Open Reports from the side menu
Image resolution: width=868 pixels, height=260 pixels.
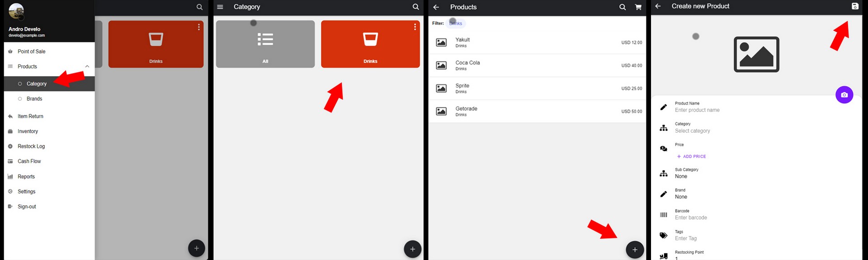tap(26, 176)
